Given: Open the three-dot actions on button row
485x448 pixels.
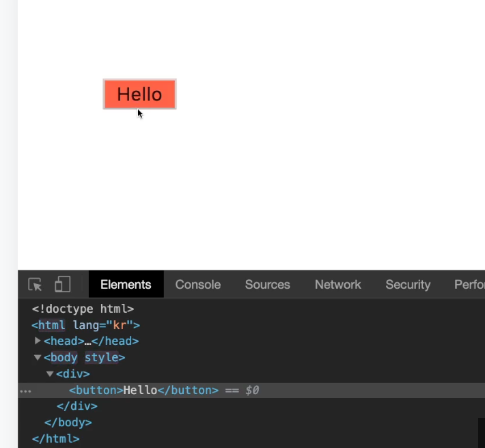Looking at the screenshot, I should pyautogui.click(x=25, y=391).
